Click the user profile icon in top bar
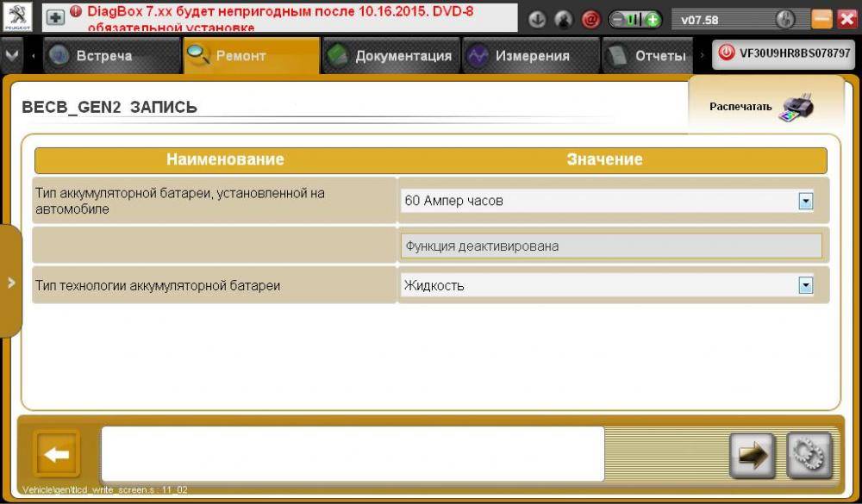The width and height of the screenshot is (862, 504). coord(564,19)
